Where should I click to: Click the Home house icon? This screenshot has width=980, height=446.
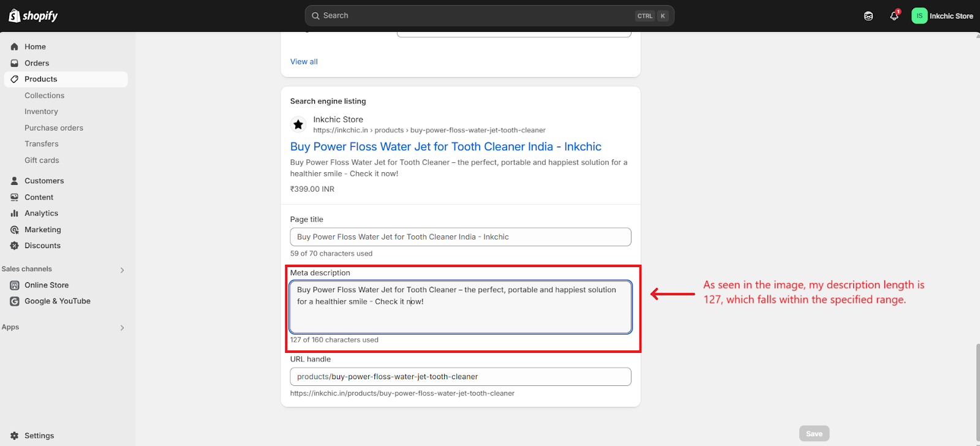coord(14,47)
